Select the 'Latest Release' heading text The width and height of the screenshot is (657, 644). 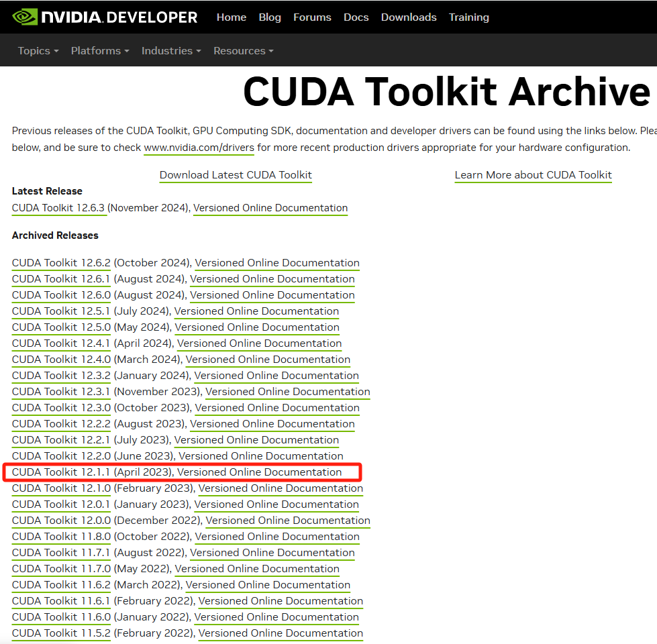(47, 191)
